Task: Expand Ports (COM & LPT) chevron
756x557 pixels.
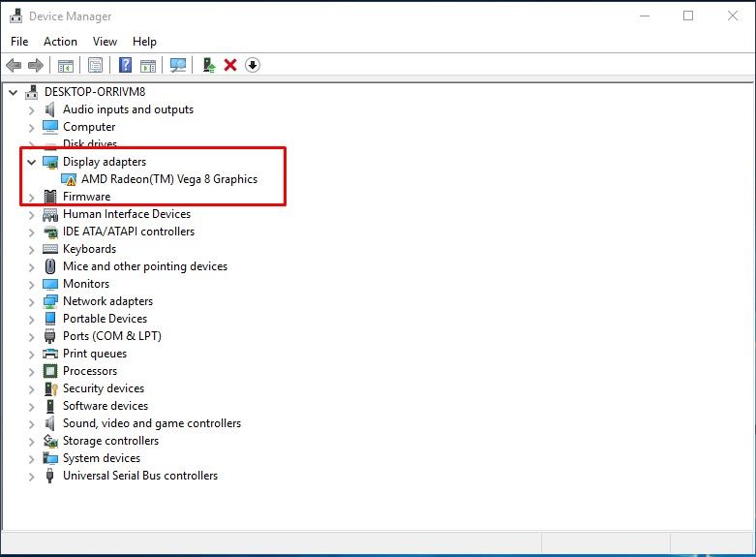Action: (31, 337)
